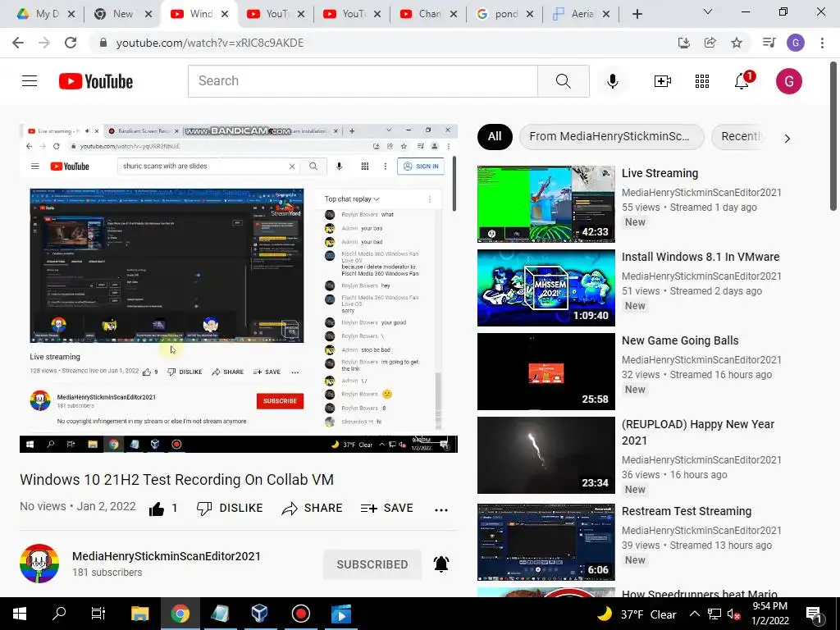The image size is (840, 630).
Task: Show more filter chips with arrow
Action: click(x=787, y=139)
